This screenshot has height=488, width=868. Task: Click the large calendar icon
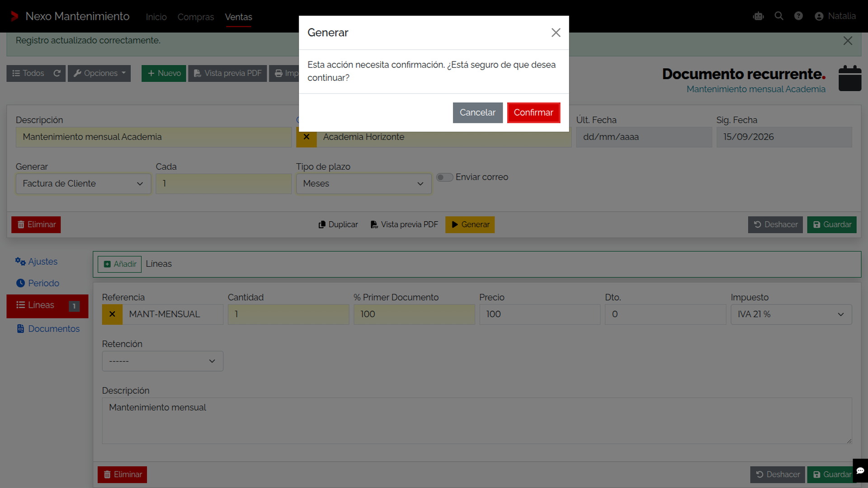tap(849, 79)
